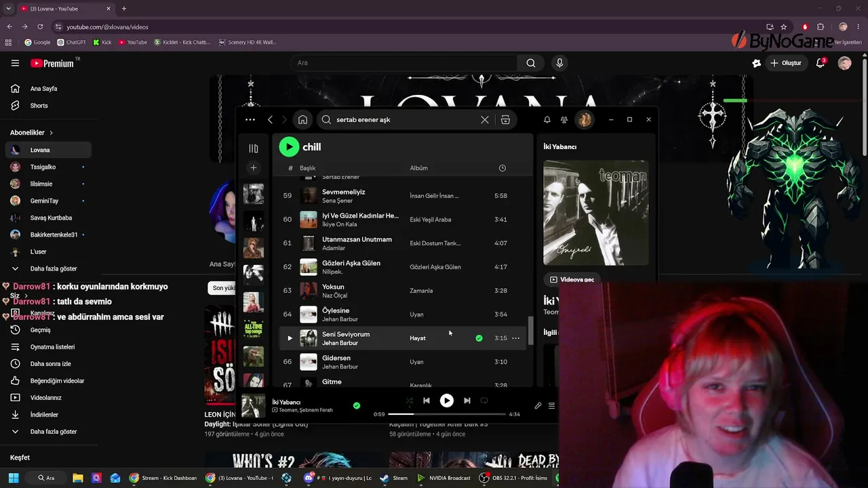Open the YouTube Oluştur create button
Viewport: 868px width, 488px height.
point(786,63)
